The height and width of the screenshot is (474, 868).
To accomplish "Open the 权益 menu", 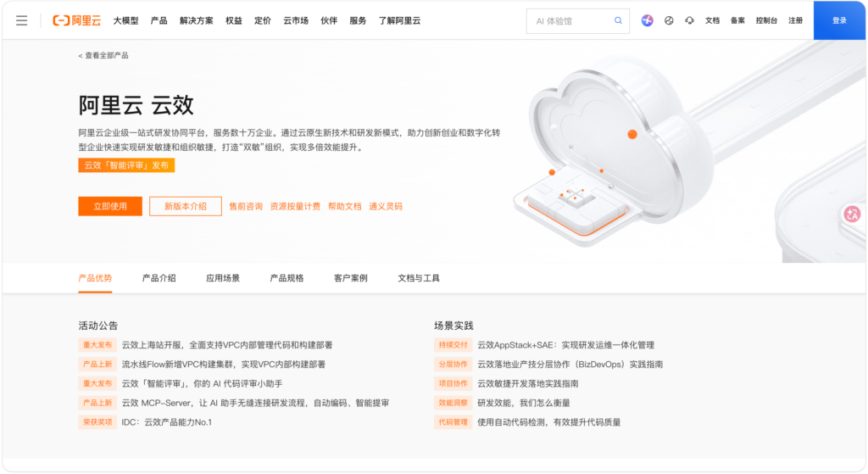I will point(234,20).
